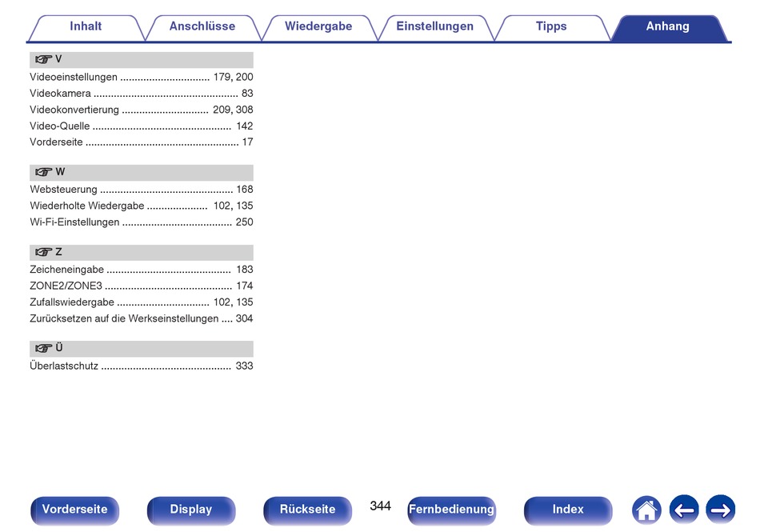Go back with the left arrow icon
Viewport: 760px width, 532px height.
point(683,510)
